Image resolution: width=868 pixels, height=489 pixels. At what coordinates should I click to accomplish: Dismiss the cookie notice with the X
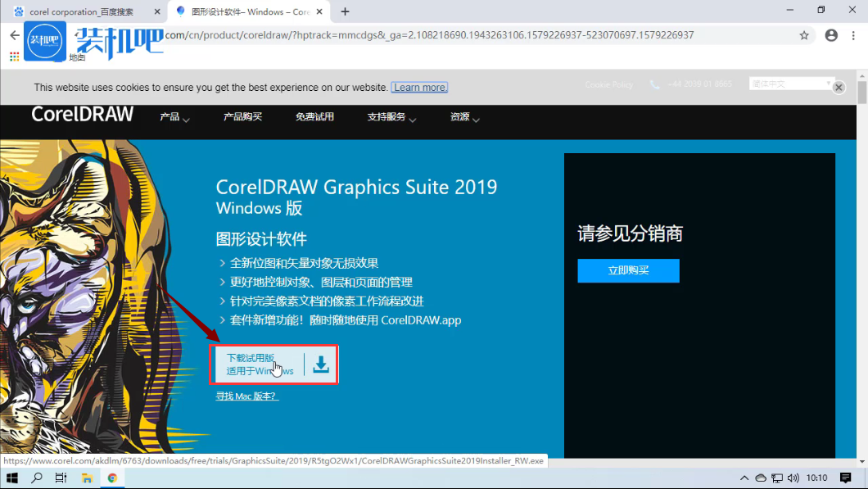[x=838, y=87]
